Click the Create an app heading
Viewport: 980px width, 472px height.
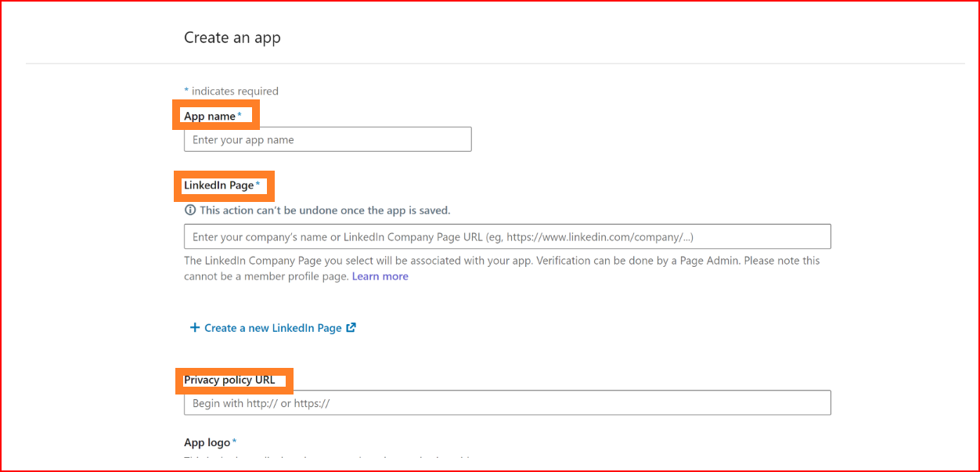pyautogui.click(x=232, y=38)
